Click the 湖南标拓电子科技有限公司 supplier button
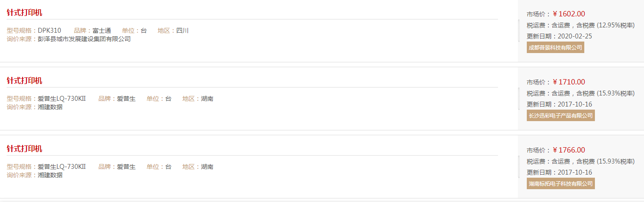 tap(561, 183)
